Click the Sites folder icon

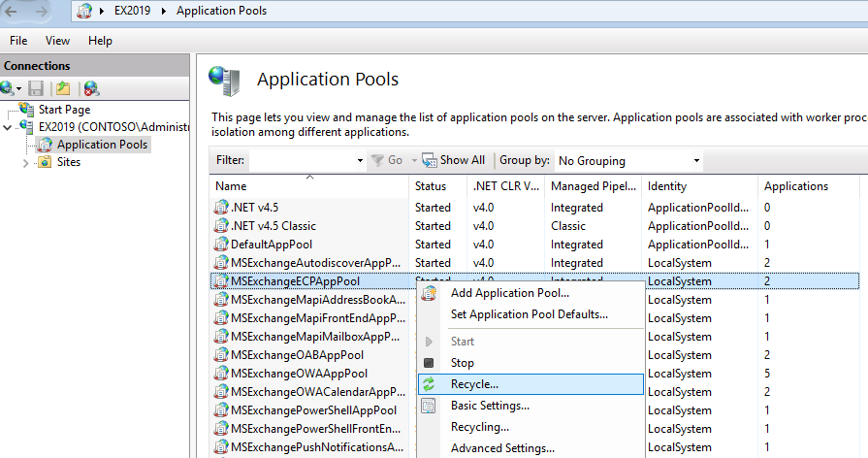click(x=45, y=162)
